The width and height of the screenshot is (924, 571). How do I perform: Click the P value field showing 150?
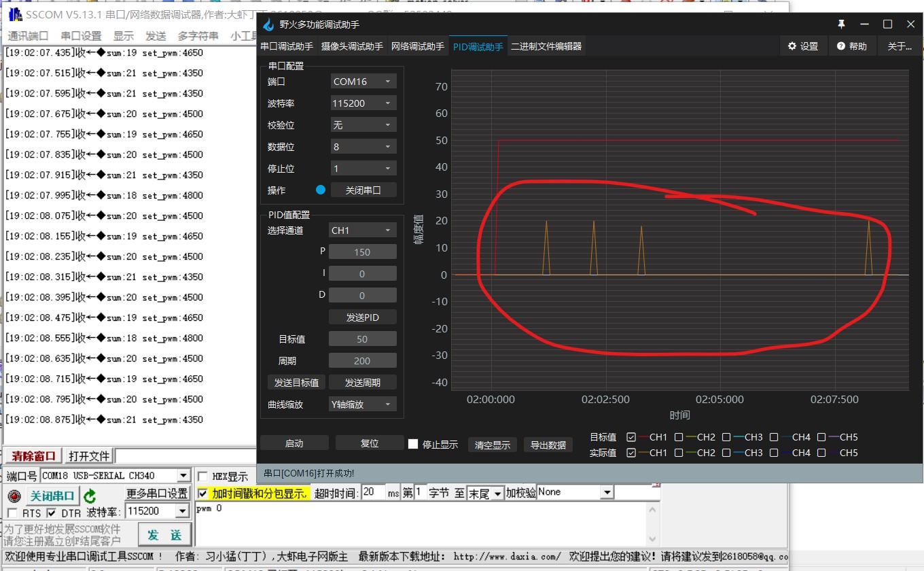coord(363,252)
